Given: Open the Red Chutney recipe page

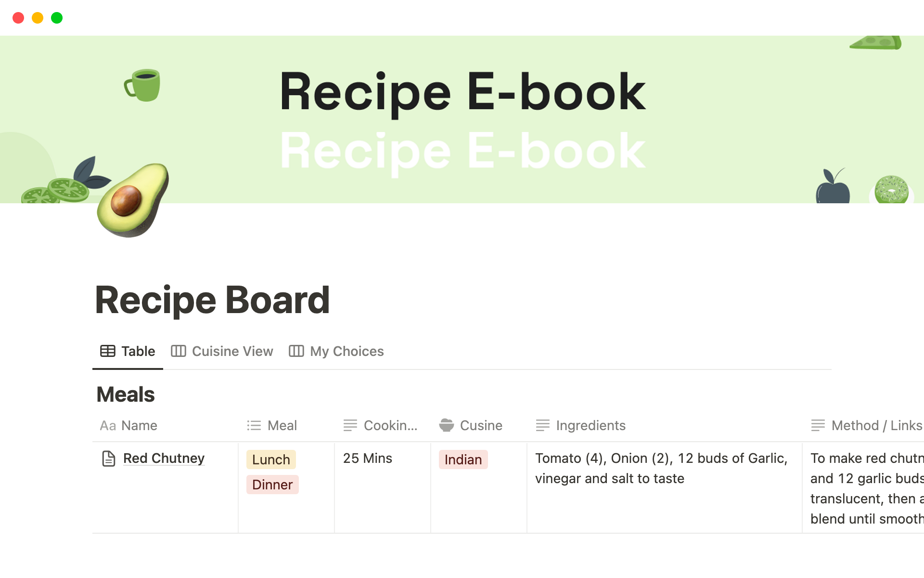Looking at the screenshot, I should [164, 458].
